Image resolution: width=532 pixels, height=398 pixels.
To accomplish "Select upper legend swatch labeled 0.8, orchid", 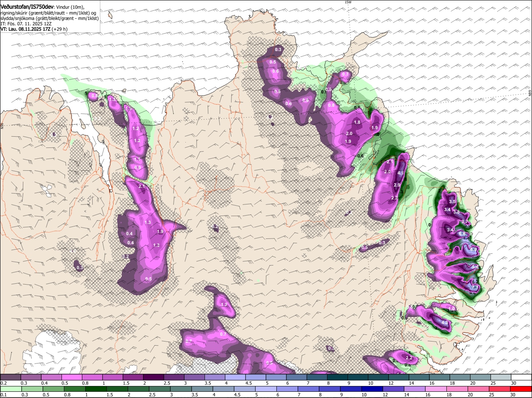I will coord(92,377).
